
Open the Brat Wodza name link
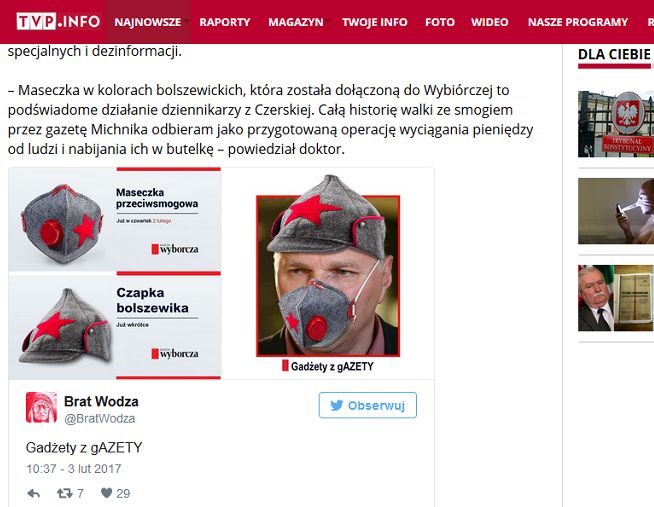101,402
